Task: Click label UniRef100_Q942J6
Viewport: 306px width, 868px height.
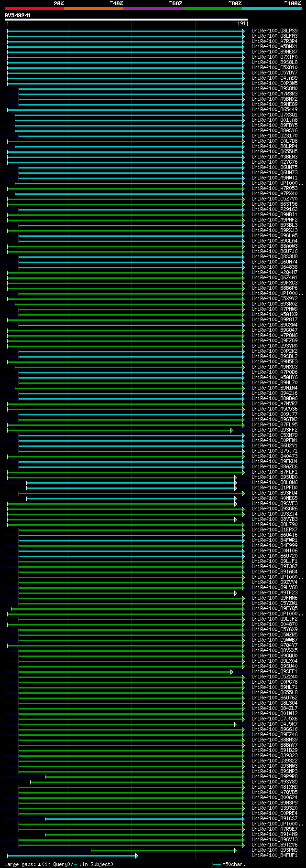Action: pyautogui.click(x=274, y=393)
